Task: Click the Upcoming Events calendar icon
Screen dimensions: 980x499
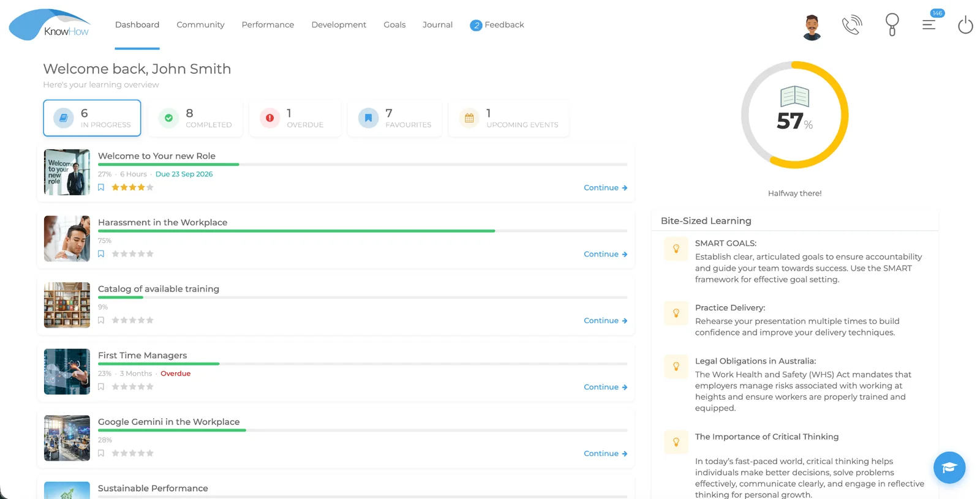Action: [x=469, y=118]
